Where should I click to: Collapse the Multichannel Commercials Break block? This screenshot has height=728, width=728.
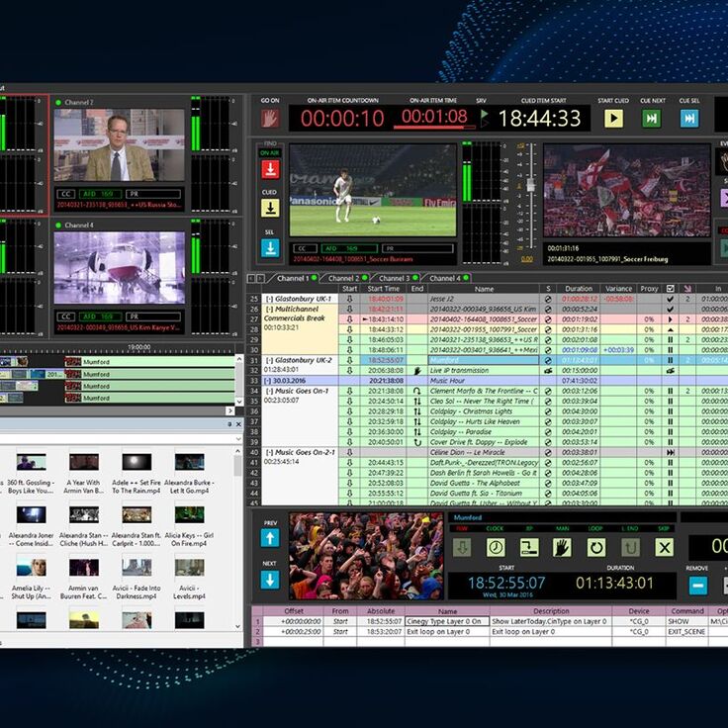point(269,310)
